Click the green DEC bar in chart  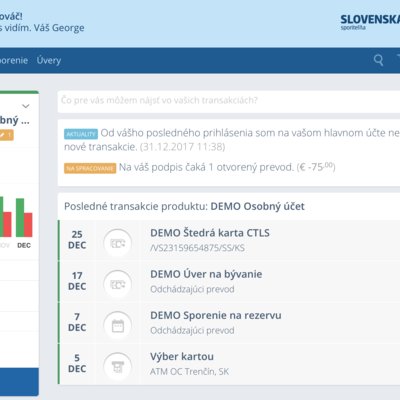coord(20,218)
